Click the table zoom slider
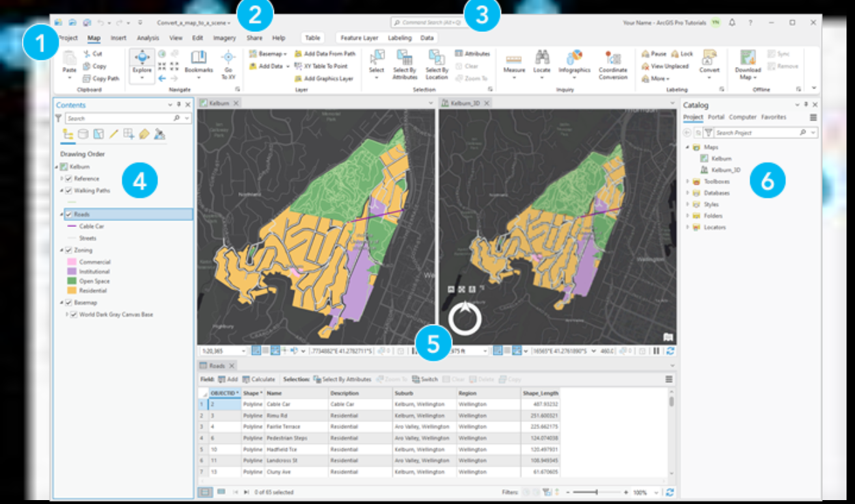Image resolution: width=855 pixels, height=504 pixels. click(x=597, y=493)
